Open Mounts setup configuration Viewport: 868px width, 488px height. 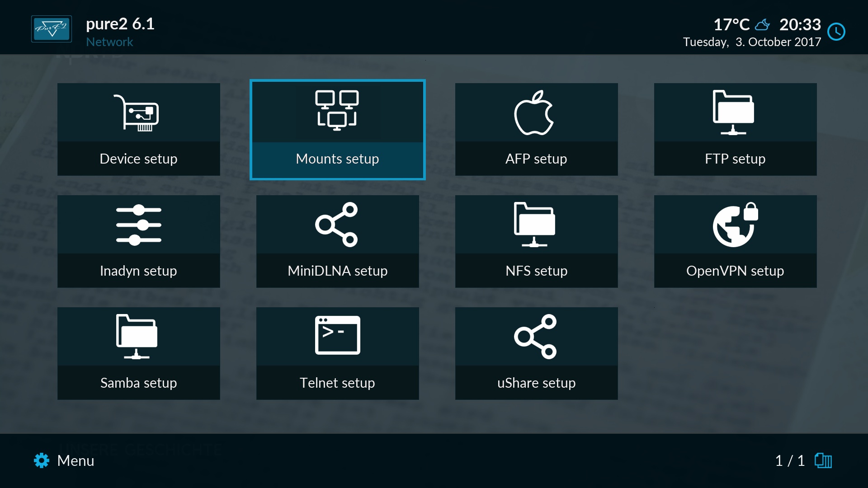tap(337, 129)
